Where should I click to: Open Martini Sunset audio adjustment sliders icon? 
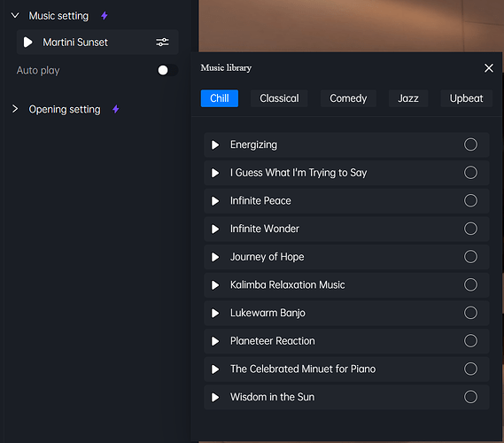162,43
